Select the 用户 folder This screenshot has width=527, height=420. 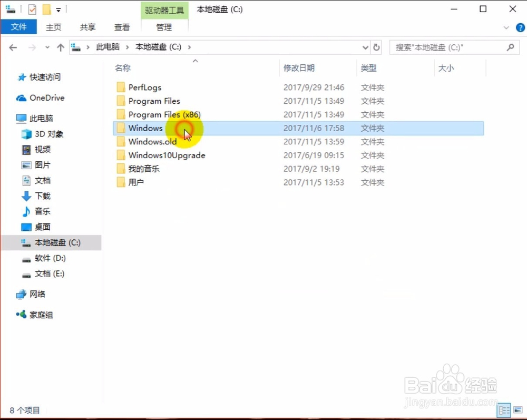(x=136, y=182)
